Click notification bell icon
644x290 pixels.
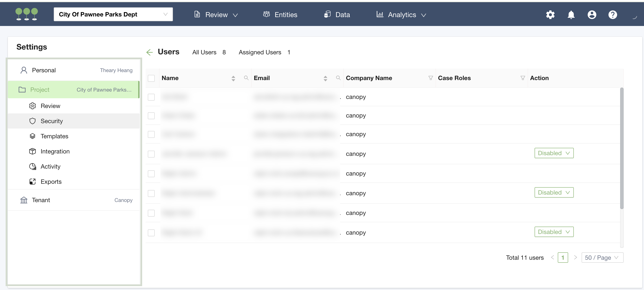tap(571, 14)
